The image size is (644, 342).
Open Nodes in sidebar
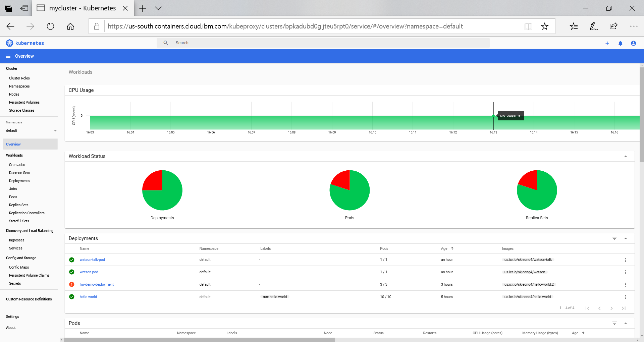pyautogui.click(x=14, y=94)
